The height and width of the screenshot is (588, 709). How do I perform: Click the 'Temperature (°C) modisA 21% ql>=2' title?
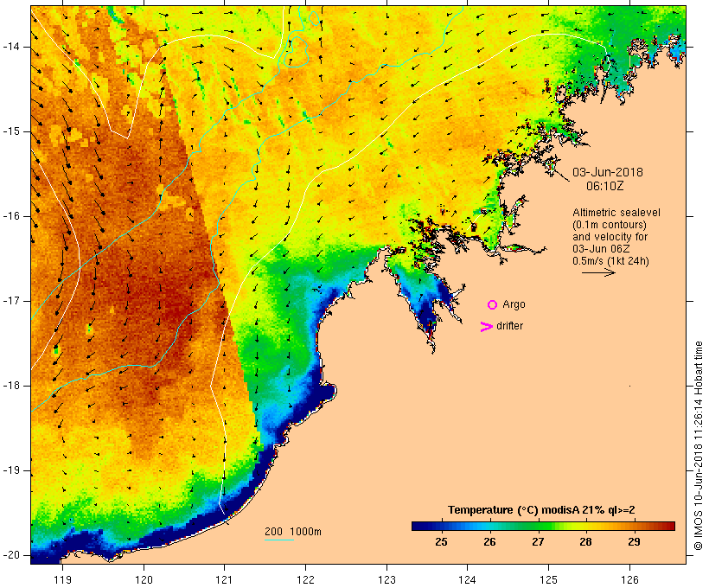(541, 510)
